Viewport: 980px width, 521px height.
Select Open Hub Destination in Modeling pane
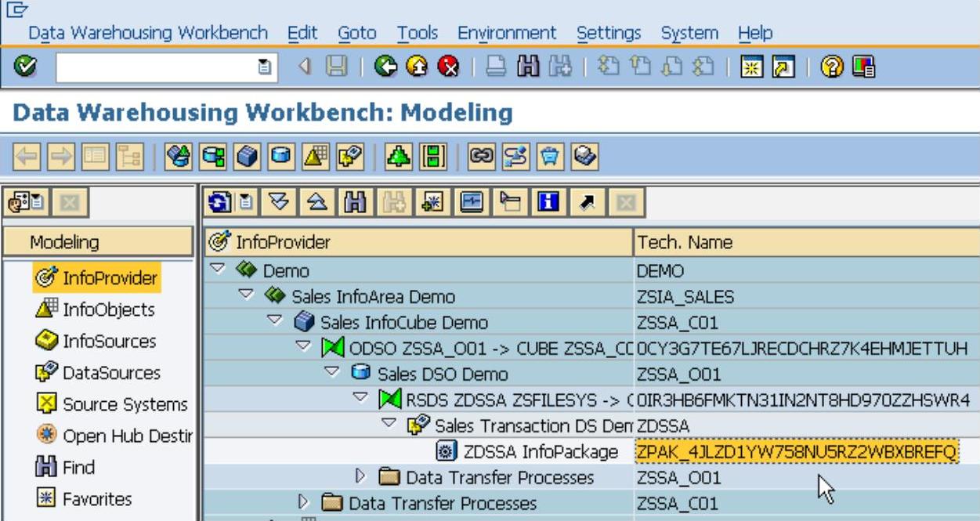(x=114, y=436)
